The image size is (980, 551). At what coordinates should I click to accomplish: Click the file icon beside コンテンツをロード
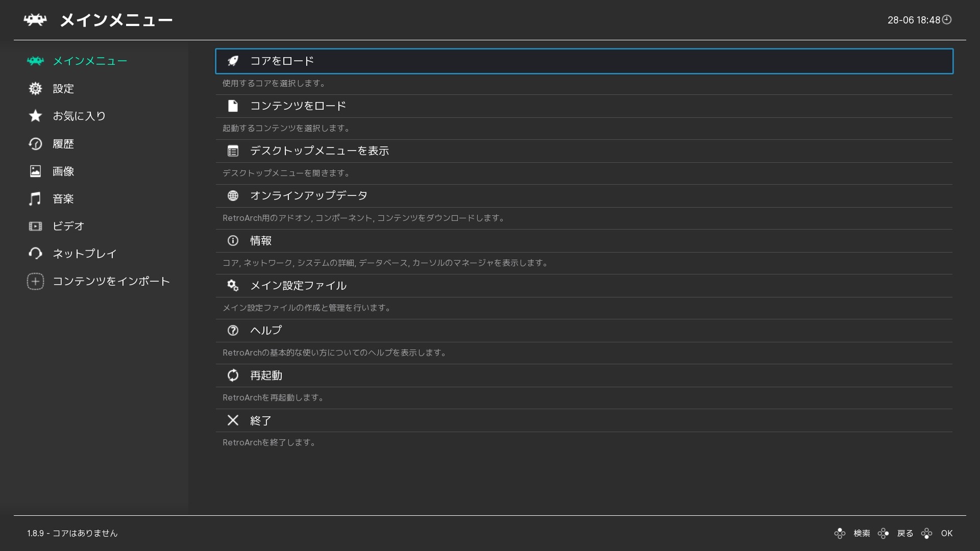click(x=233, y=106)
